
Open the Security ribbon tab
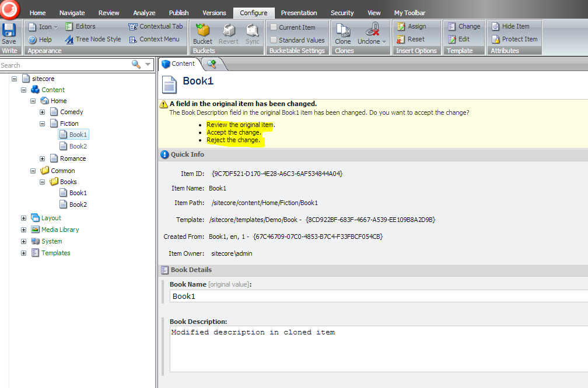[x=342, y=13]
